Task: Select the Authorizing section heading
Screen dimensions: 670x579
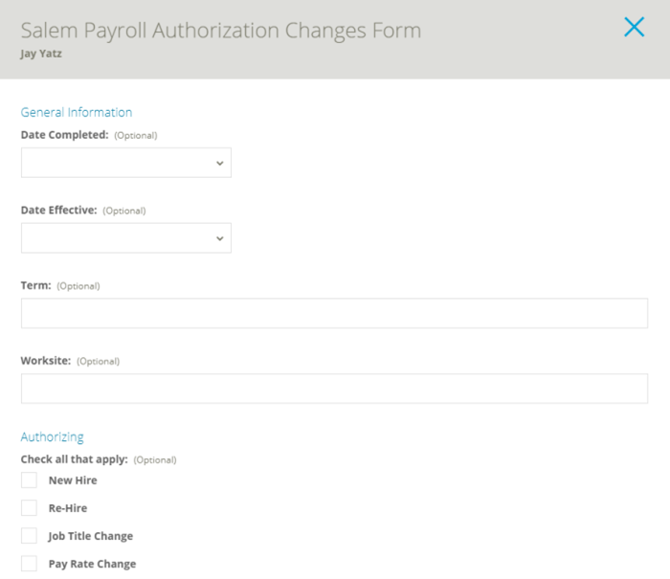Action: (x=52, y=437)
